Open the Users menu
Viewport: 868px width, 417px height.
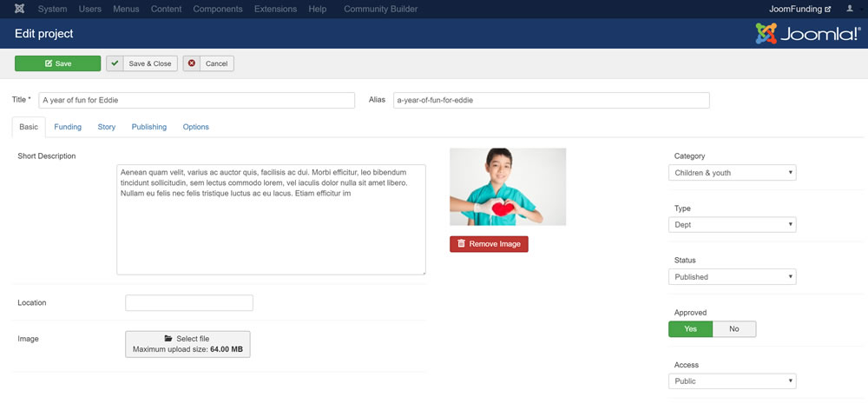(x=90, y=9)
